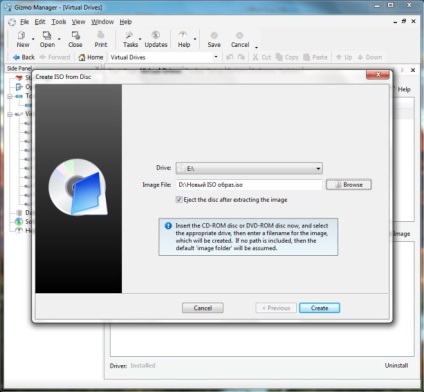424x392 pixels.
Task: Toggle Eject the disc after extracting checkbox
Action: tap(179, 200)
